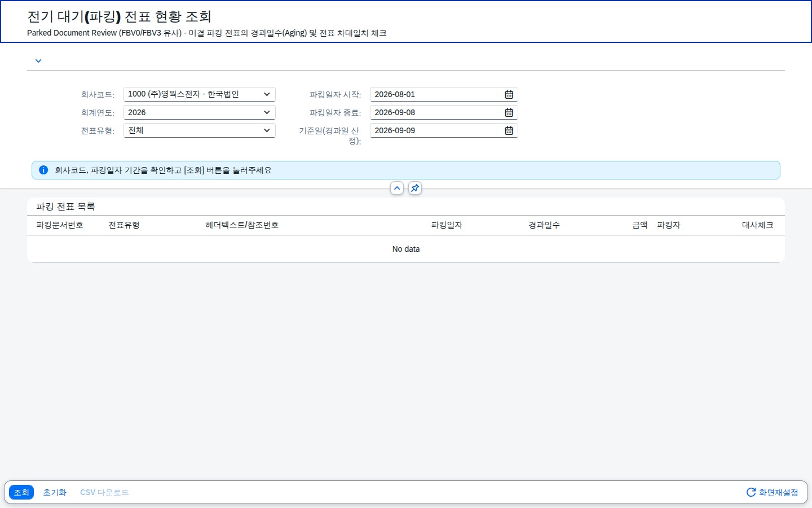This screenshot has height=508, width=812.
Task: Click the 경과일수 column header
Action: [544, 225]
